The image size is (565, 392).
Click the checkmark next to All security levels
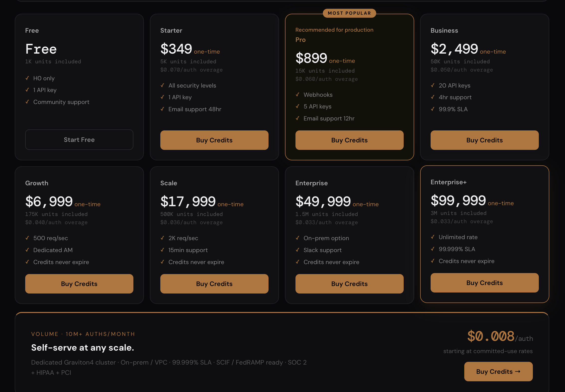point(162,85)
